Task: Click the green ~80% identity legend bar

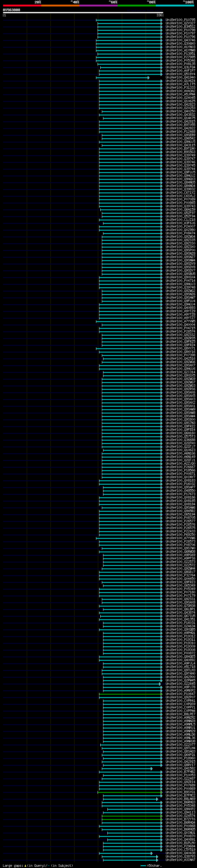Action: 137,6
